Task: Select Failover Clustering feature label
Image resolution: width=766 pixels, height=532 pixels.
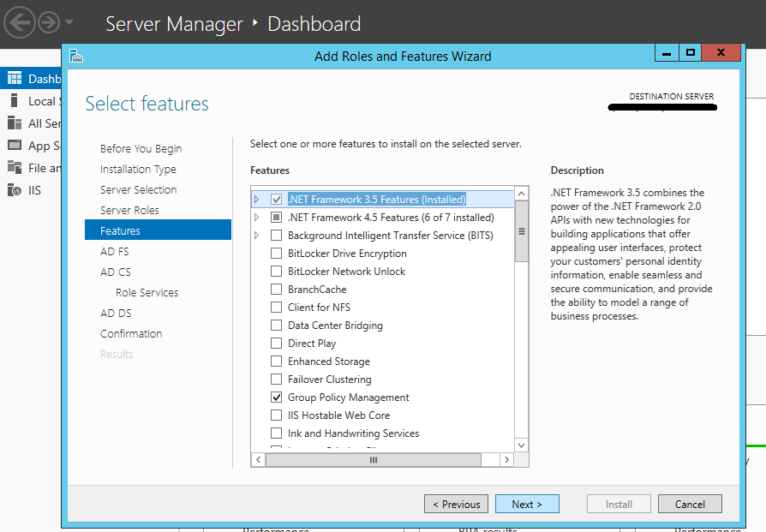Action: coord(329,380)
